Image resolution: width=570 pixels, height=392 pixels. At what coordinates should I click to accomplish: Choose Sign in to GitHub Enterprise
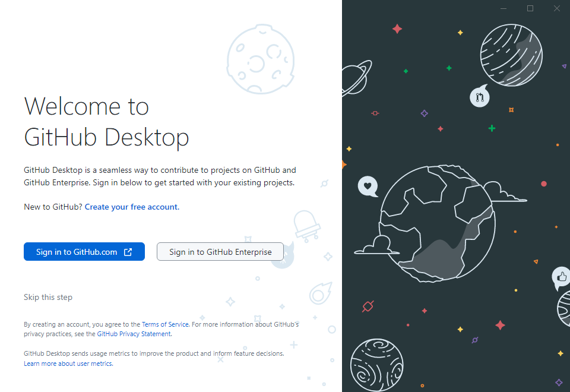click(220, 252)
